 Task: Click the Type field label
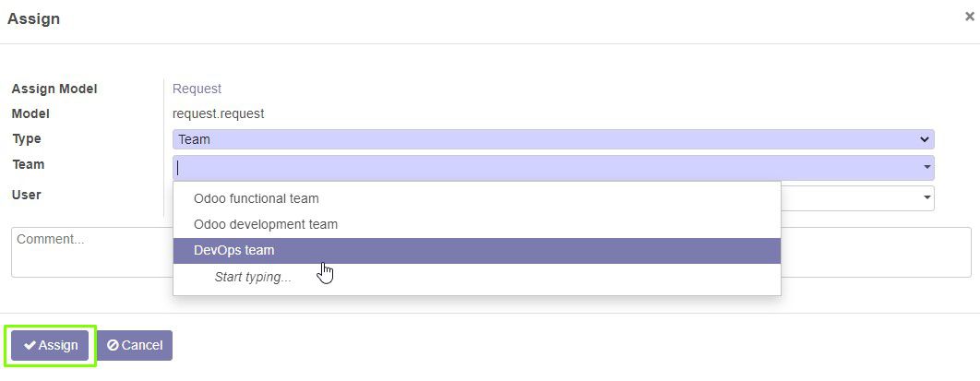point(26,138)
